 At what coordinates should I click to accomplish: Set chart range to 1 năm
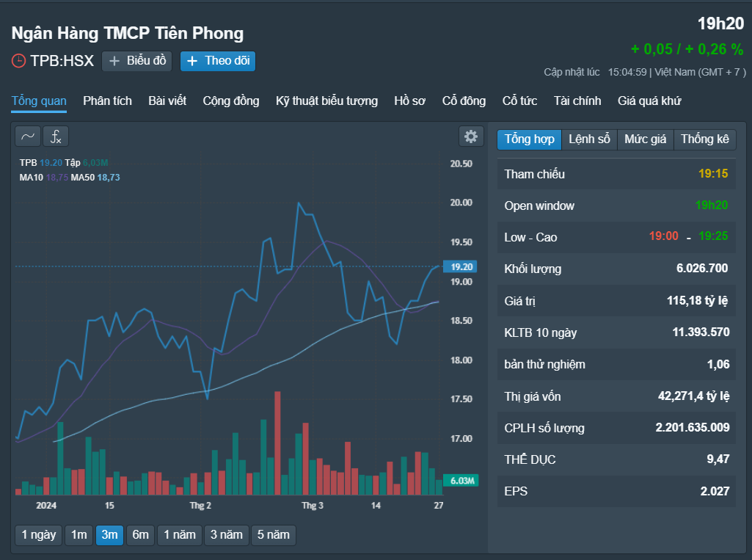[180, 535]
